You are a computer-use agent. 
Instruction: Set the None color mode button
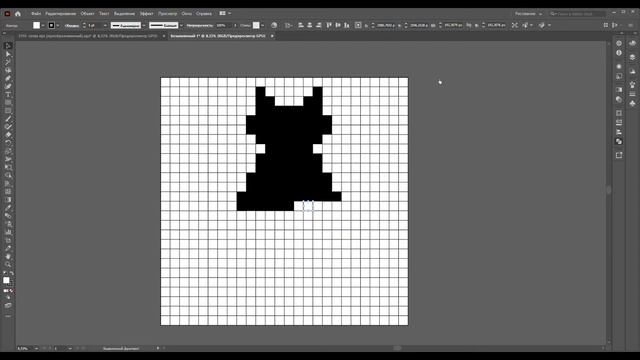[11, 291]
